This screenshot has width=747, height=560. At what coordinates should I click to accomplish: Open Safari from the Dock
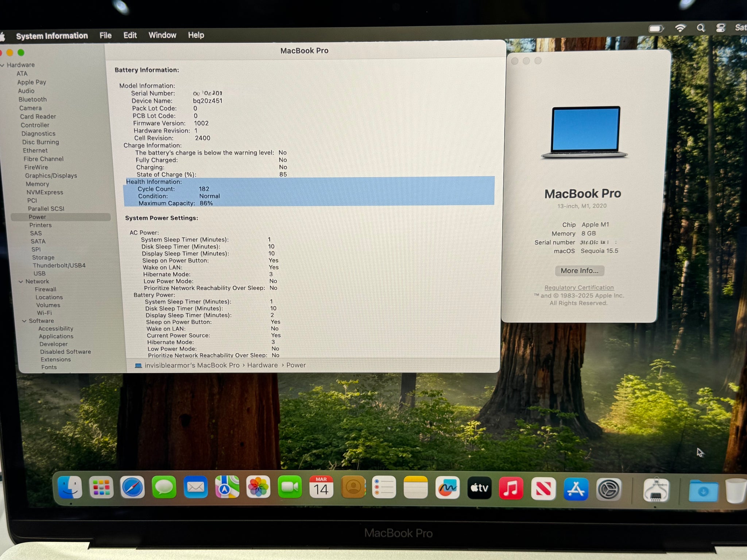click(132, 488)
